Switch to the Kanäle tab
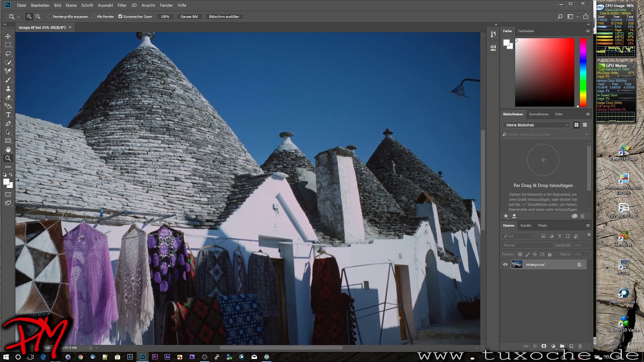 (526, 225)
